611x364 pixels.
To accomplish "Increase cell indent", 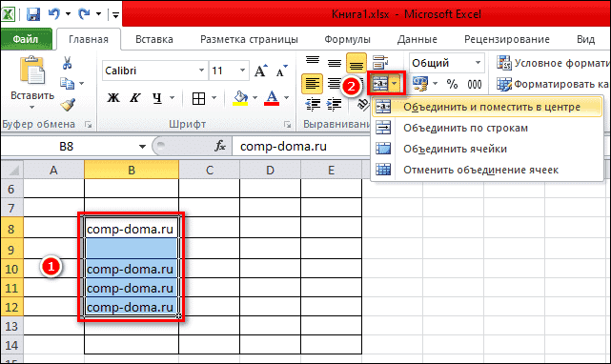I will click(334, 104).
